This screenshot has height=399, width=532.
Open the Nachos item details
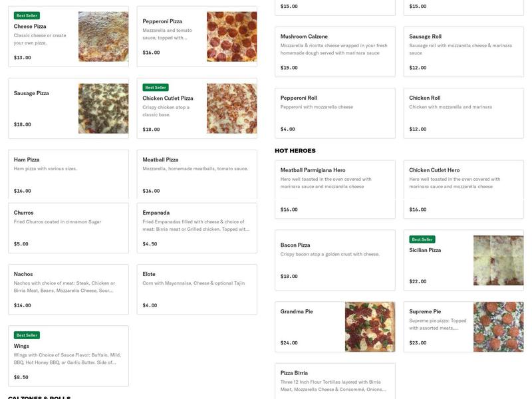[x=68, y=289]
